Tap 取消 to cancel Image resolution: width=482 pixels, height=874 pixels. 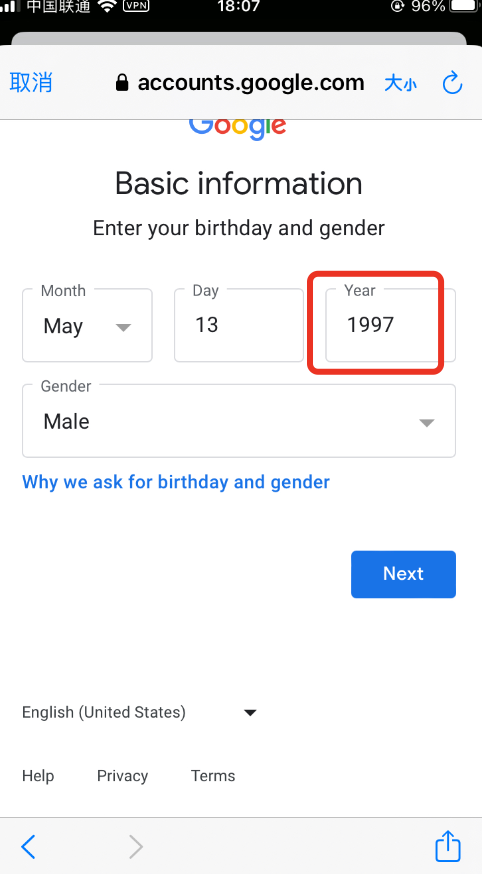tap(31, 82)
